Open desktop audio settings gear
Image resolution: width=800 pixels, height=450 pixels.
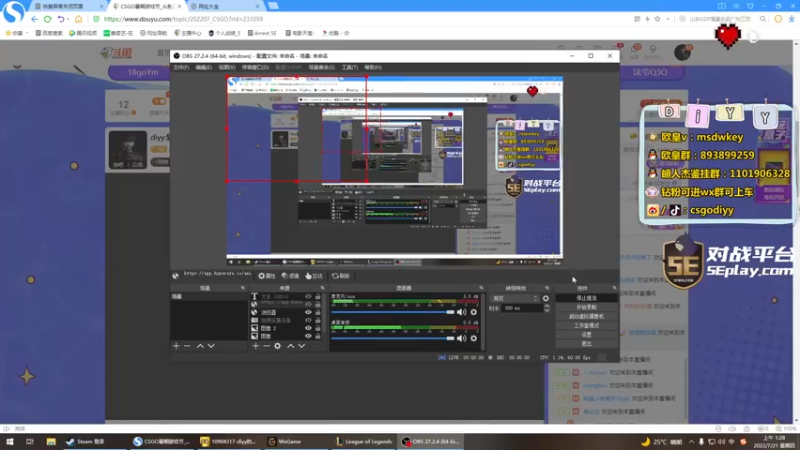474,338
